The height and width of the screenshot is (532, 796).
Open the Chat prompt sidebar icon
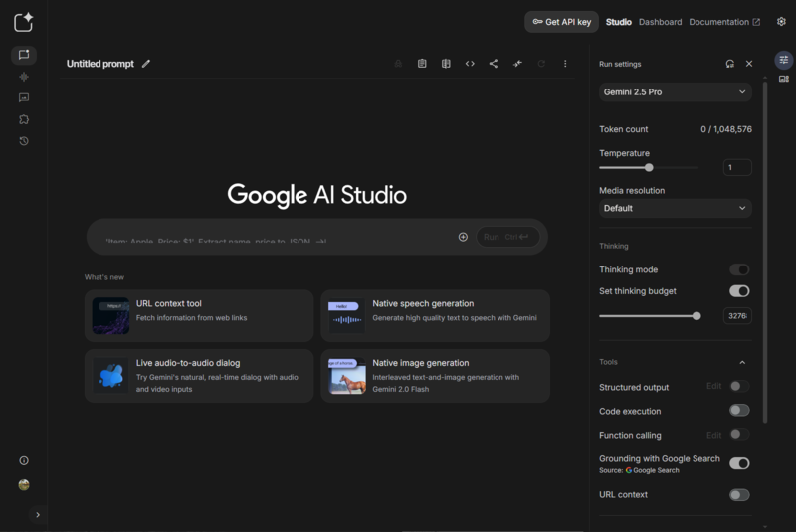point(24,55)
